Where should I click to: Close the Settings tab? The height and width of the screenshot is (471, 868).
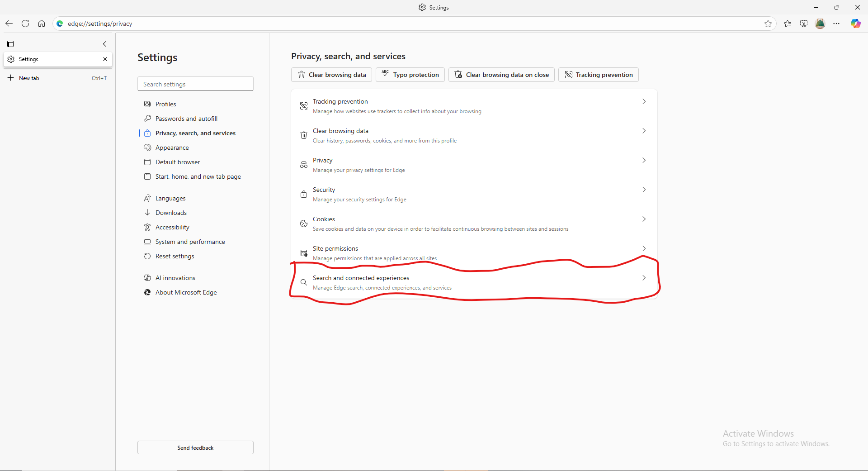(105, 59)
